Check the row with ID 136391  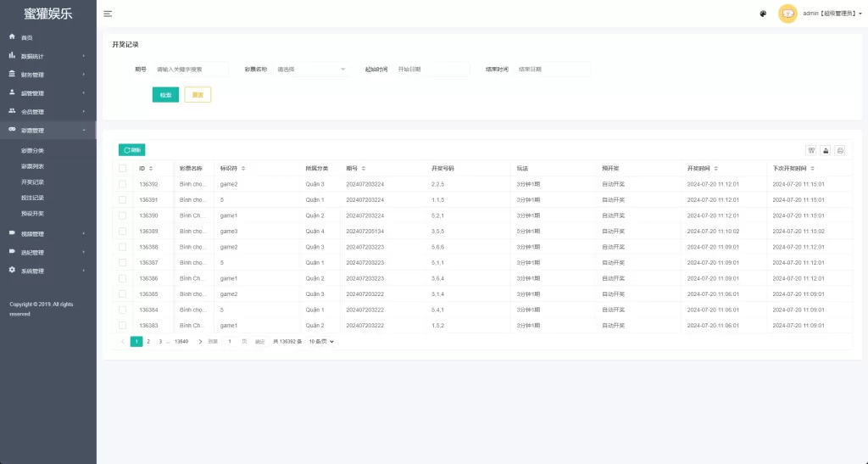122,200
